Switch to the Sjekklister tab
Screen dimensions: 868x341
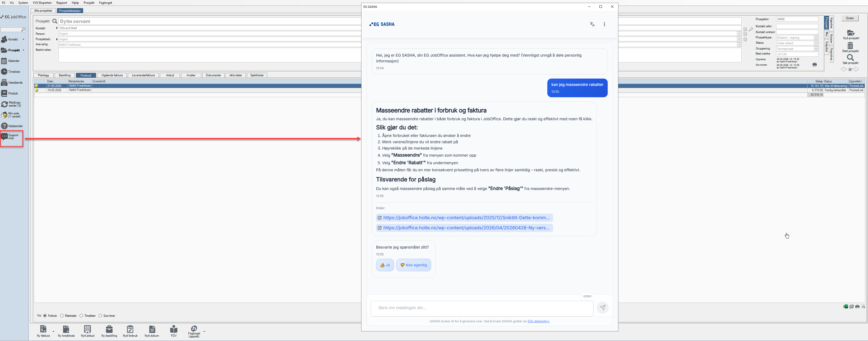(x=257, y=75)
